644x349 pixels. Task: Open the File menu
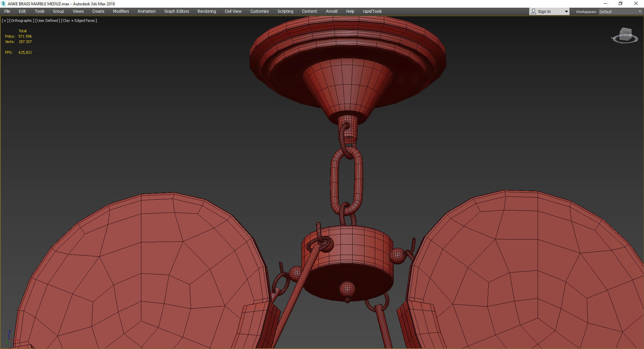click(x=7, y=11)
